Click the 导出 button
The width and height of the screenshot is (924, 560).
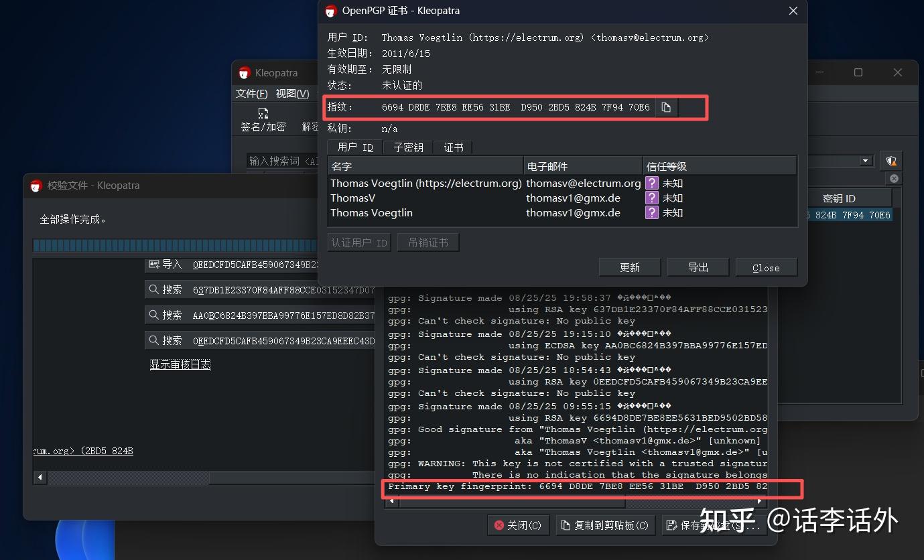click(698, 267)
